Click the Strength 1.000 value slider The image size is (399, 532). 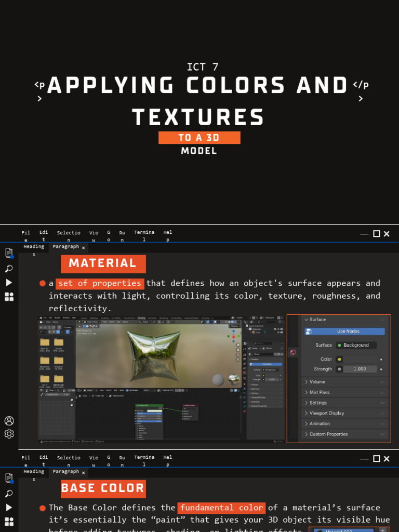pos(360,369)
